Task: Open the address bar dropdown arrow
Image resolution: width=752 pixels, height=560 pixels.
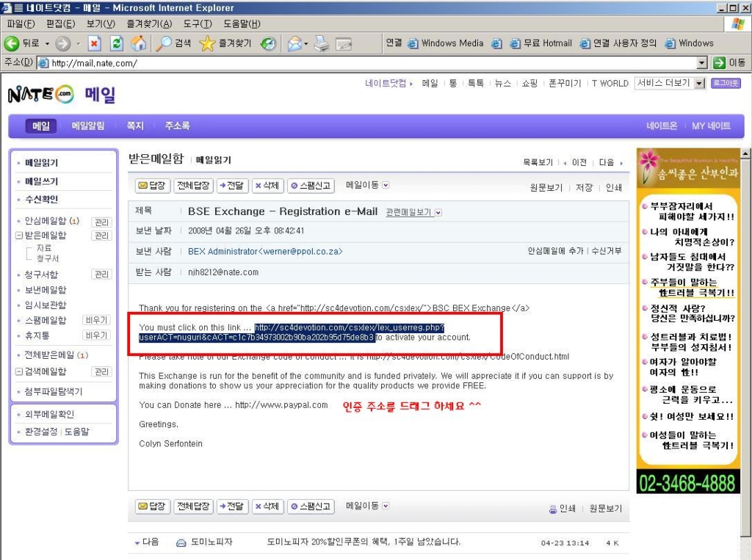Action: coord(702,63)
